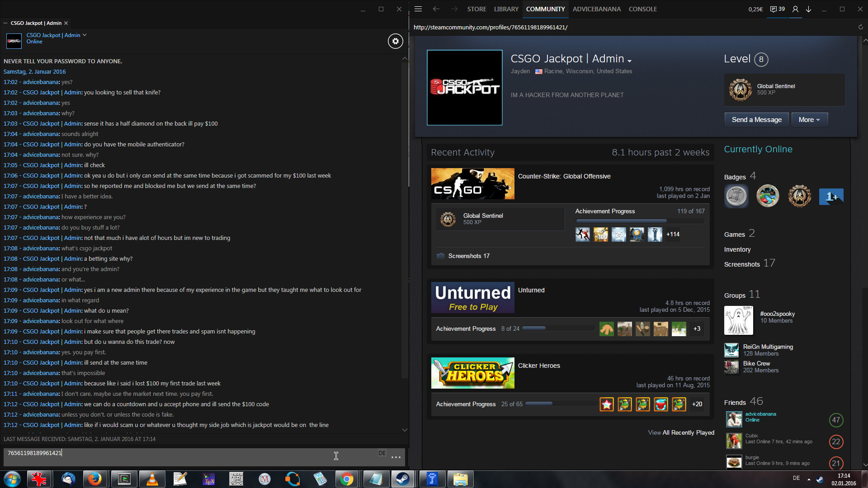868x488 pixels.
Task: Open the chat options ellipsis menu
Action: (396, 457)
